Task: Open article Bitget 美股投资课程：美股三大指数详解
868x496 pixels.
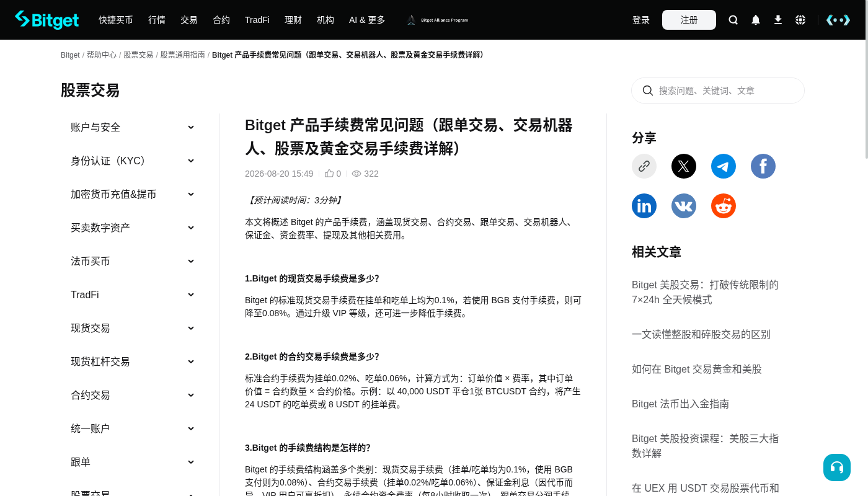Action: click(x=706, y=446)
